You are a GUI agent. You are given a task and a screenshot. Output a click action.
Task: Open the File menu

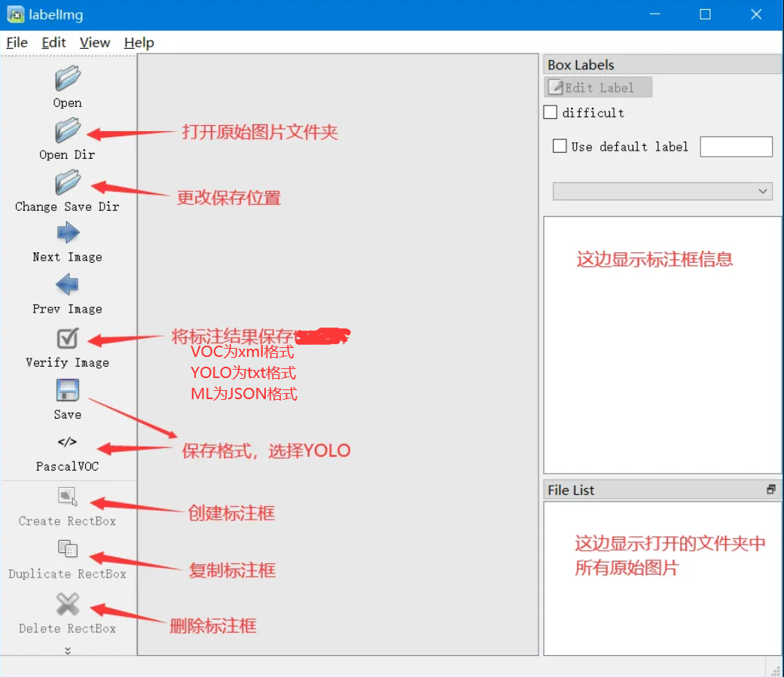pyautogui.click(x=17, y=42)
